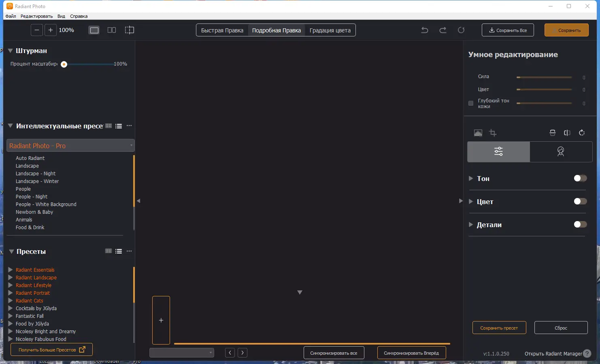The height and width of the screenshot is (364, 600).
Task: Click Синхронизировать все button
Action: (334, 353)
